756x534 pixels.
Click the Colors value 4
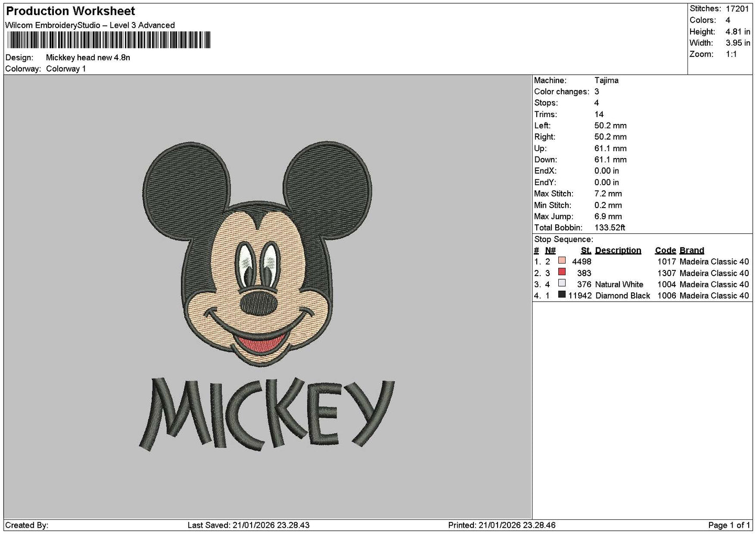pos(728,20)
